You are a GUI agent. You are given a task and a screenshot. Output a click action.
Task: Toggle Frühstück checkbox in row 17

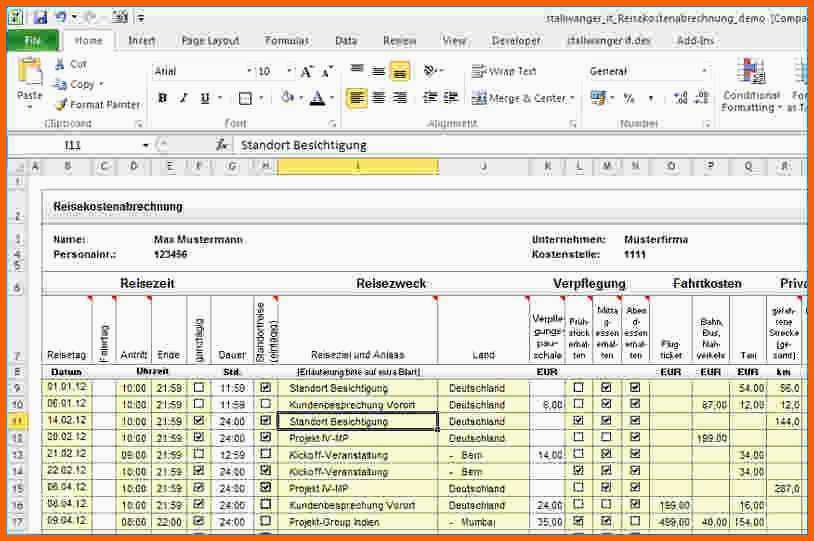coord(578,522)
